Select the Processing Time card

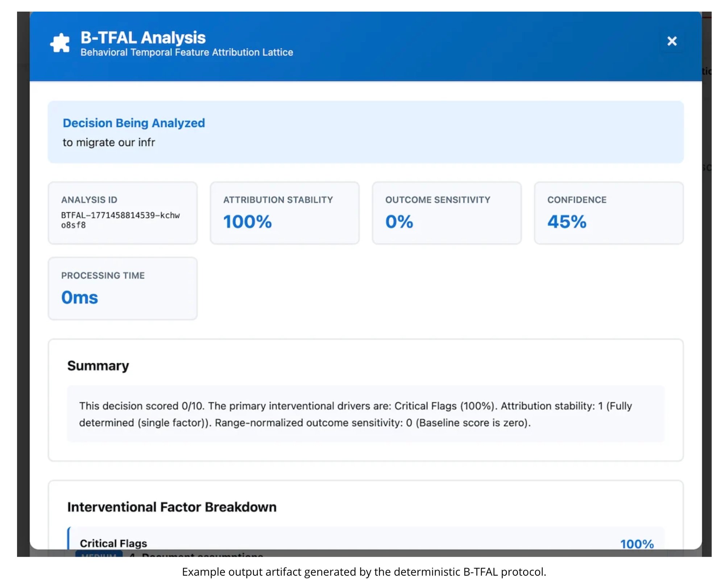click(122, 288)
